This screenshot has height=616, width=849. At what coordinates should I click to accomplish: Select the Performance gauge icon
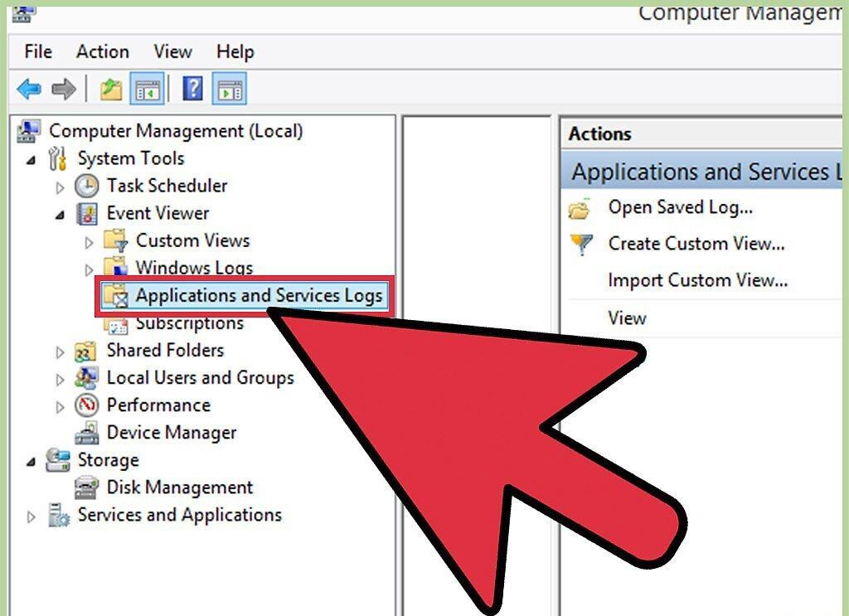coord(86,405)
